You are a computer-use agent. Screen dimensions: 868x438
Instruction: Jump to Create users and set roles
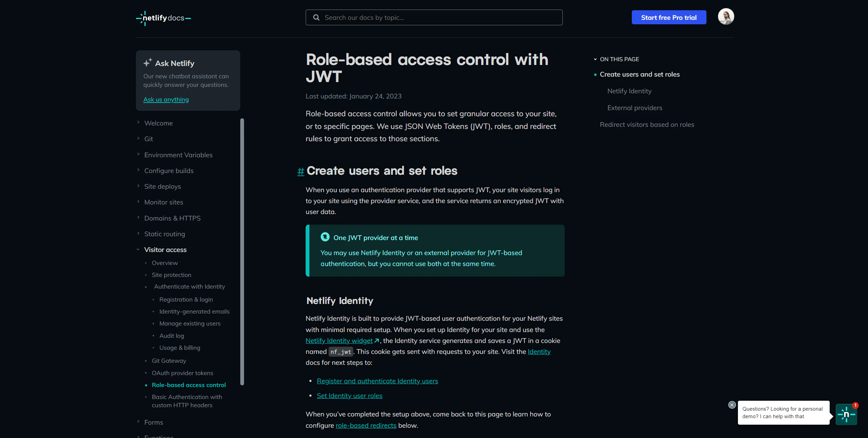click(640, 74)
